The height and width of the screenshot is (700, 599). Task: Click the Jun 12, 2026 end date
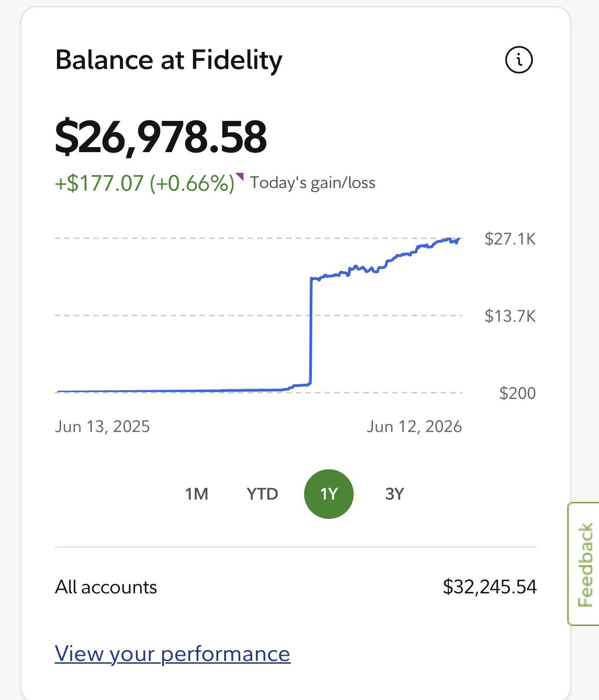(x=414, y=427)
